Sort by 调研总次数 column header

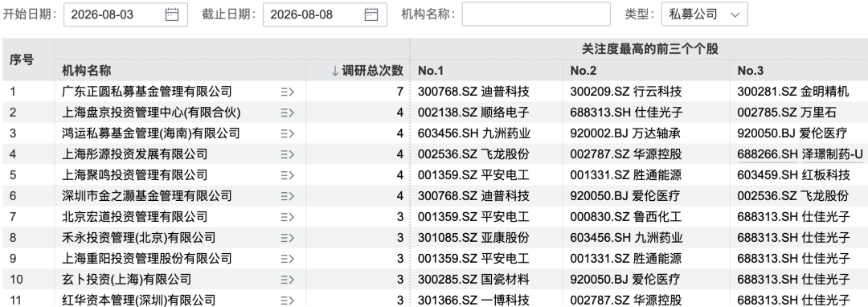(367, 71)
